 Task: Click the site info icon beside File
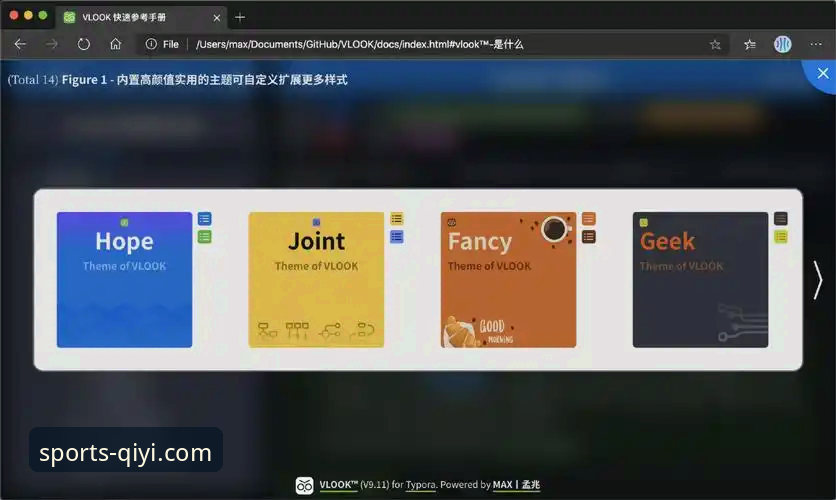coord(151,44)
